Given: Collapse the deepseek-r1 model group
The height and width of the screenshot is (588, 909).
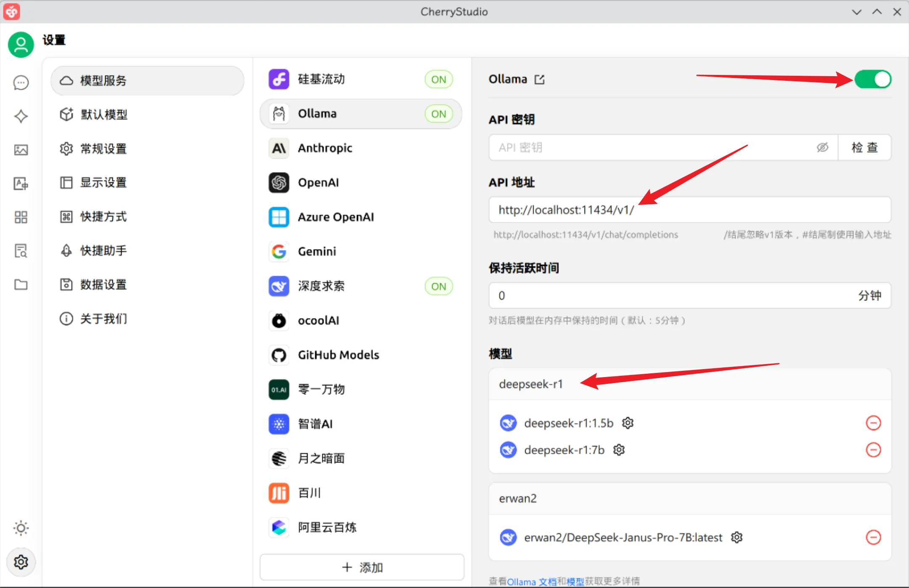Looking at the screenshot, I should 531,384.
